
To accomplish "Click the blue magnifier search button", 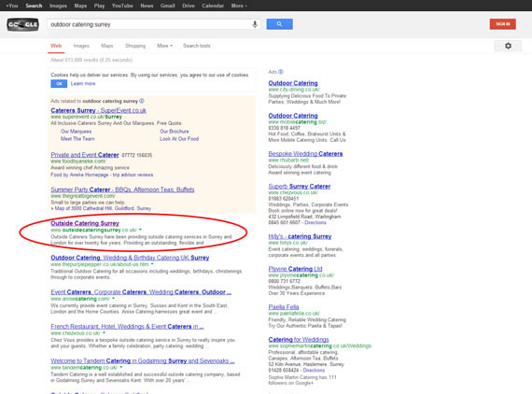I will [279, 24].
